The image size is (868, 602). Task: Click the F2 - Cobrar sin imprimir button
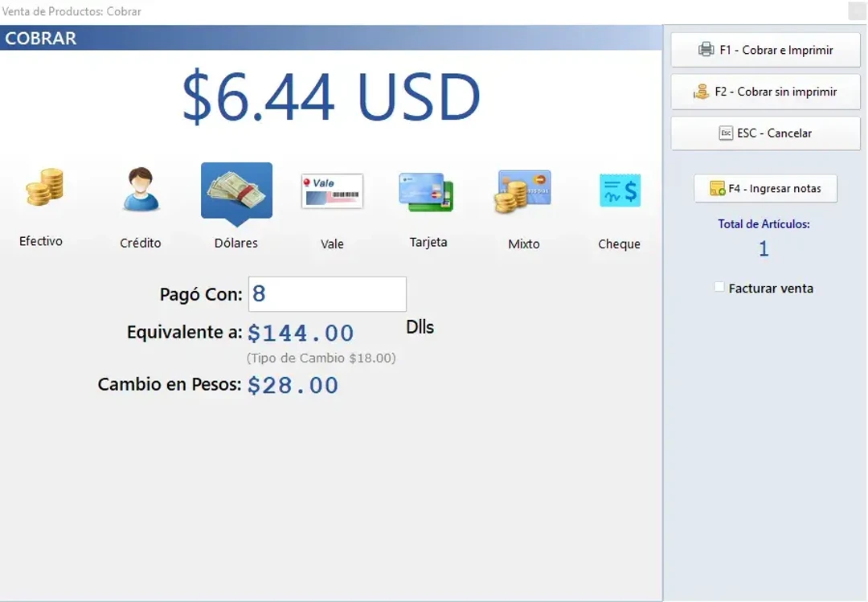pos(766,92)
